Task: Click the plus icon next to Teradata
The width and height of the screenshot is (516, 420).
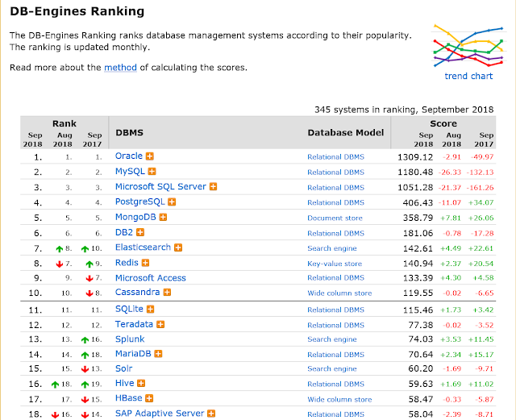Action: [x=160, y=325]
